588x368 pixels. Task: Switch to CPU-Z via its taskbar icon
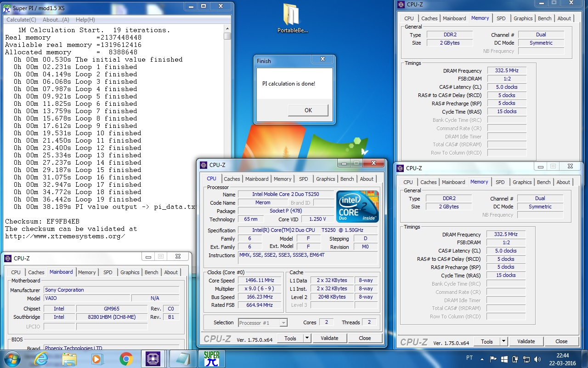coord(154,359)
